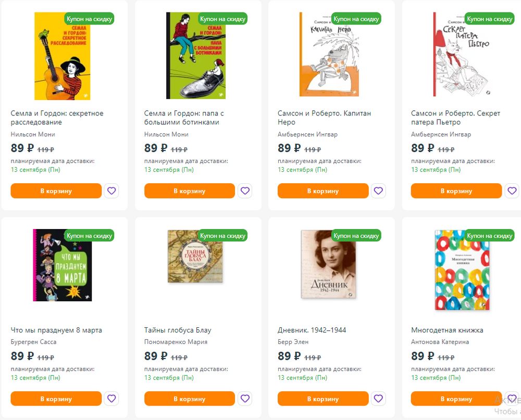Favorite 'Что мы празднуем 8 марта' book
The height and width of the screenshot is (420, 521).
111,399
